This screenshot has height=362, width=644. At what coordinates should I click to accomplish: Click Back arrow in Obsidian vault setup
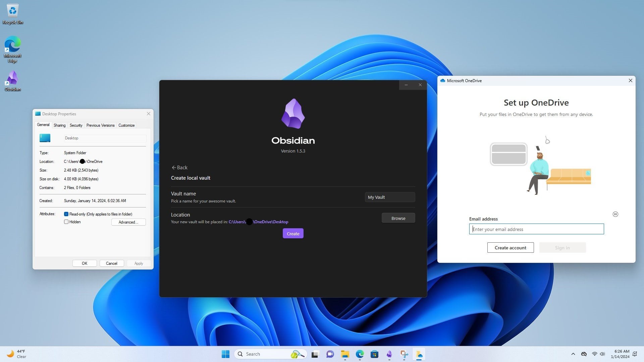pyautogui.click(x=179, y=167)
